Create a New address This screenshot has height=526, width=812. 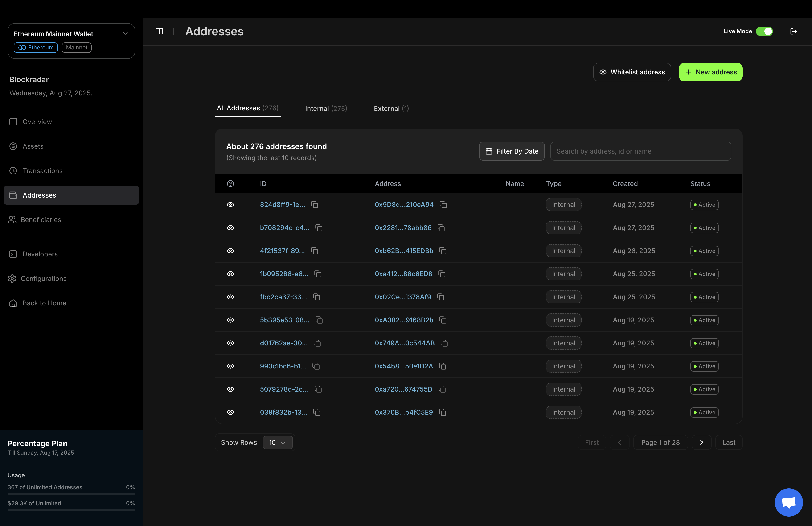point(710,72)
